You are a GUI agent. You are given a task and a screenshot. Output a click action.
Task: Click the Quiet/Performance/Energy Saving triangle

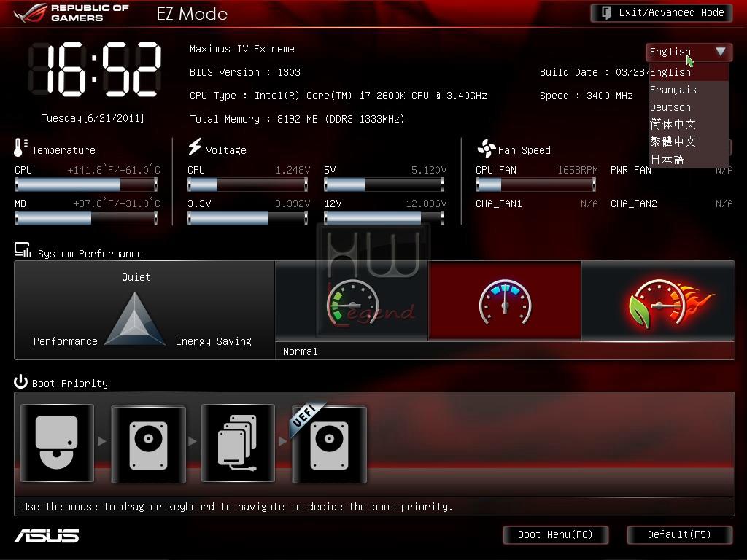[x=135, y=319]
